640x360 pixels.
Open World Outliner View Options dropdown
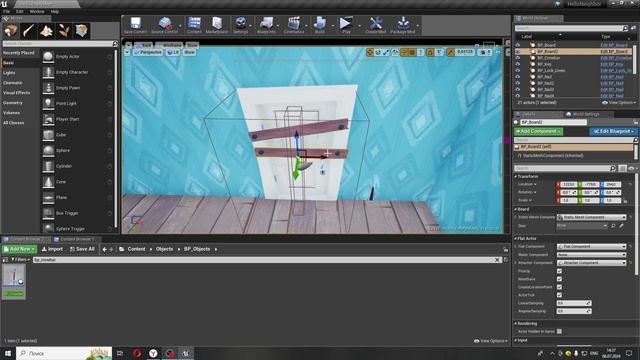click(619, 103)
